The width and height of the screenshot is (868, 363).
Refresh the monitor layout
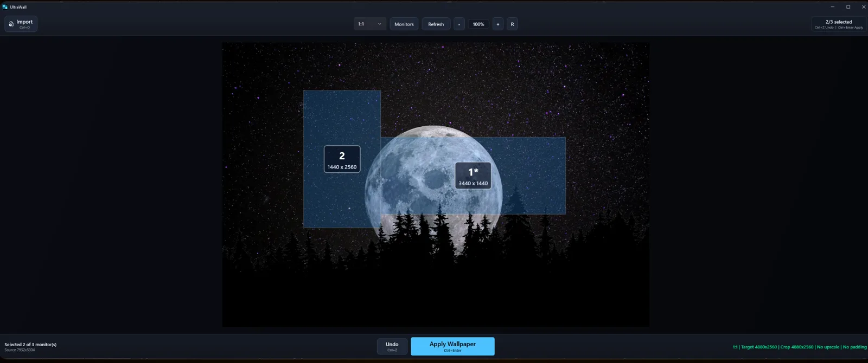(436, 24)
